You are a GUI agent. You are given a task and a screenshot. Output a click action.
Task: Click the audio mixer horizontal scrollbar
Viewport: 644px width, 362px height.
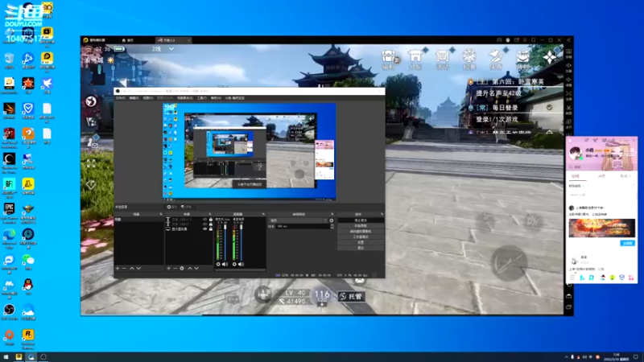tap(240, 270)
